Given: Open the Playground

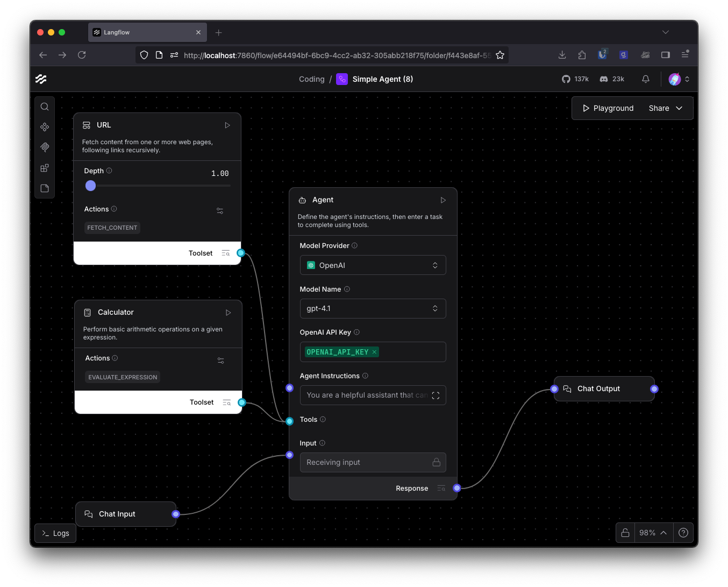Looking at the screenshot, I should [x=607, y=108].
